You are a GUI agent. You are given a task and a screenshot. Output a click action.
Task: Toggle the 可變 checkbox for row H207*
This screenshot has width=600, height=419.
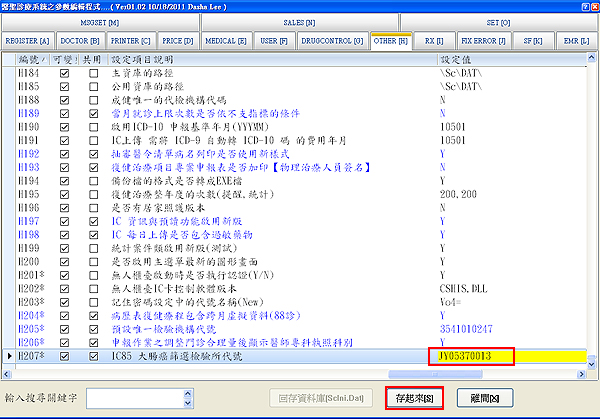point(65,354)
